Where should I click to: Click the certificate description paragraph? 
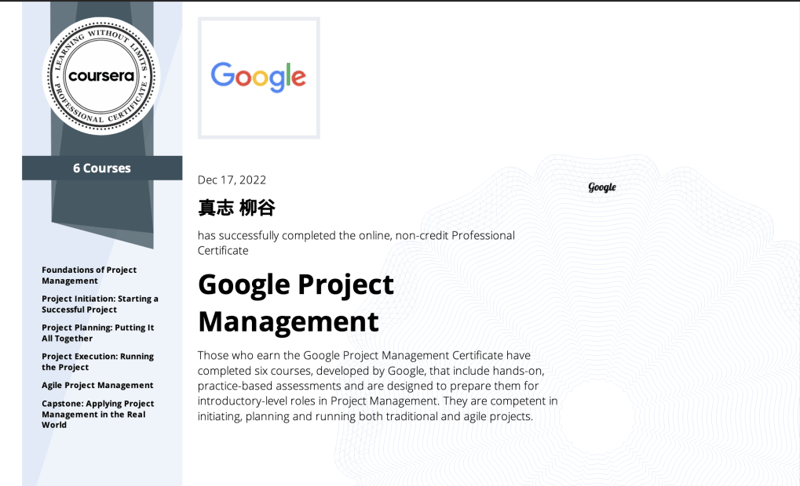[x=378, y=386]
